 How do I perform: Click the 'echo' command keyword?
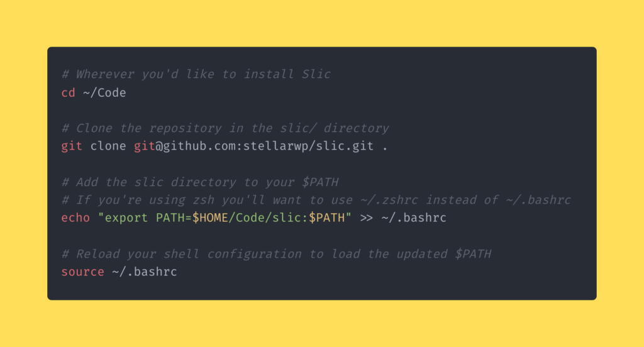pyautogui.click(x=75, y=218)
